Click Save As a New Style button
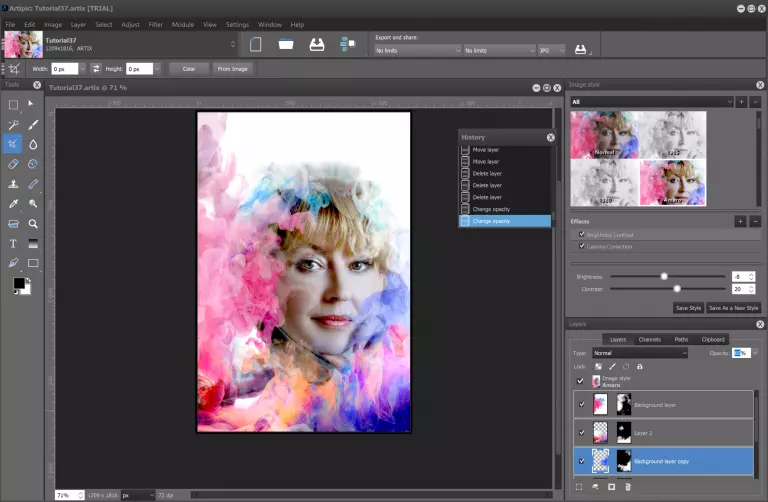768x502 pixels. point(733,308)
